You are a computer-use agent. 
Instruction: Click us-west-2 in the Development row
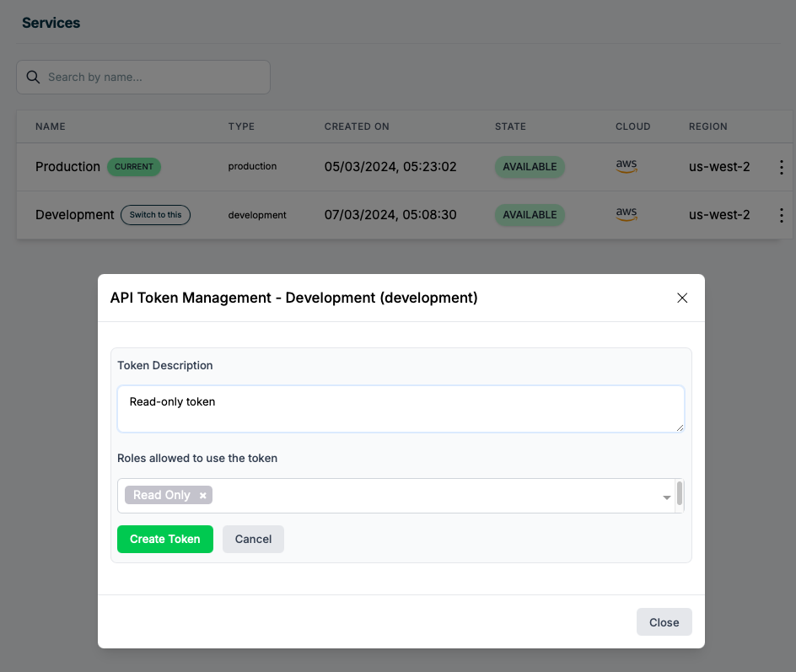click(718, 215)
